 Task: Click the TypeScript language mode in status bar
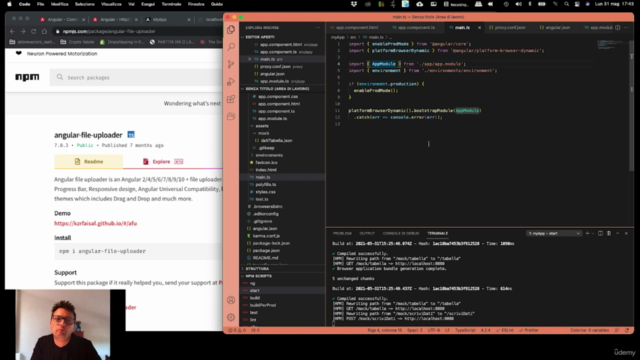465,330
